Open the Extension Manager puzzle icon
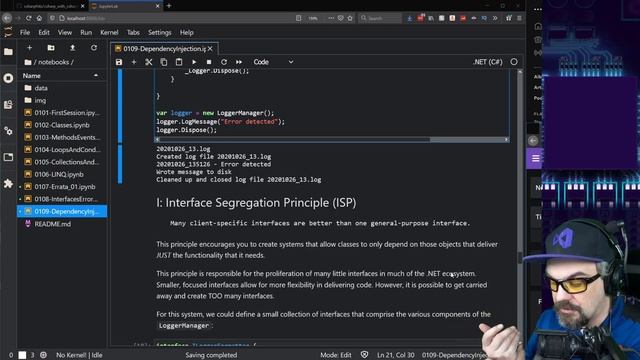This screenshot has height=360, width=640. pos(8,184)
